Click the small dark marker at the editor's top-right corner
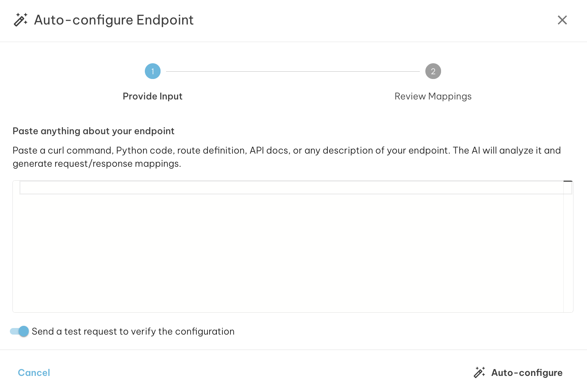This screenshot has width=587, height=392. 568,181
